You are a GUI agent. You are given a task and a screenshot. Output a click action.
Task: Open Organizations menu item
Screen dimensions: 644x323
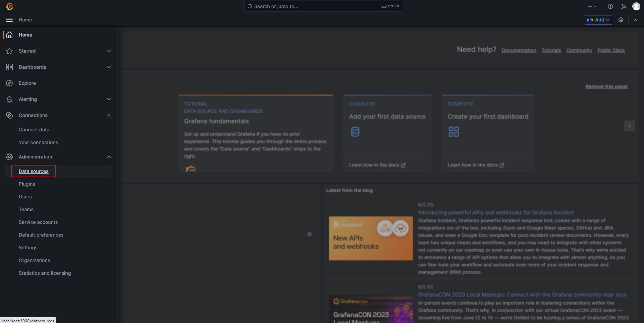coord(34,260)
